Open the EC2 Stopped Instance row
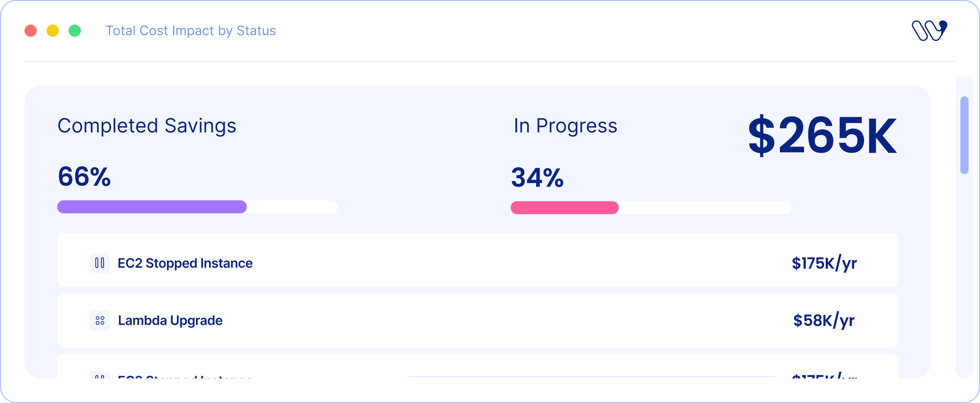This screenshot has height=403, width=980. click(478, 260)
